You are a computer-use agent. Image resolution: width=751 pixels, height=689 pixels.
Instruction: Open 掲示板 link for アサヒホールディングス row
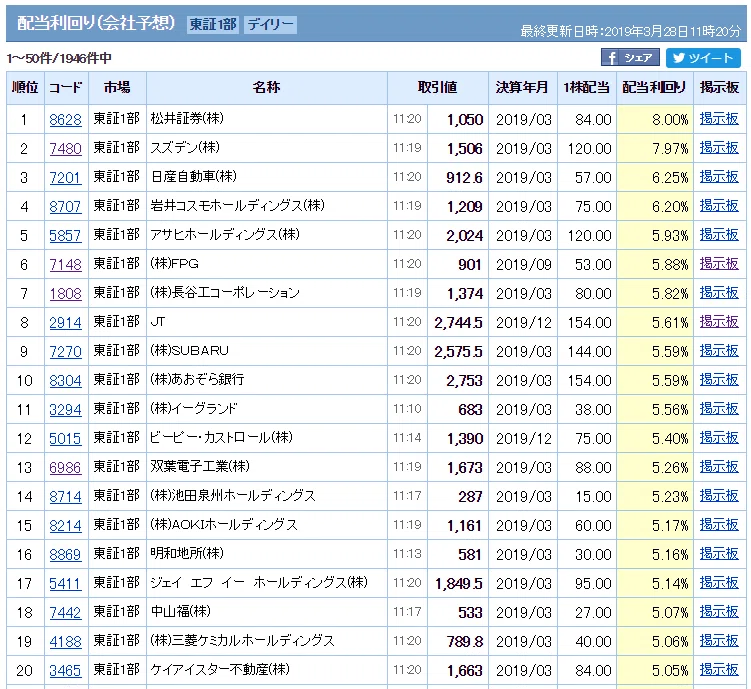click(x=719, y=235)
